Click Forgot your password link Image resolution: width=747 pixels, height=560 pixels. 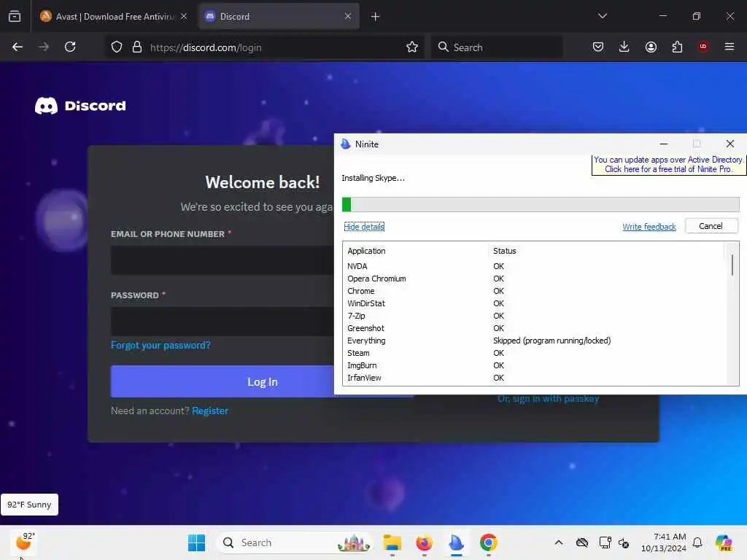point(160,345)
